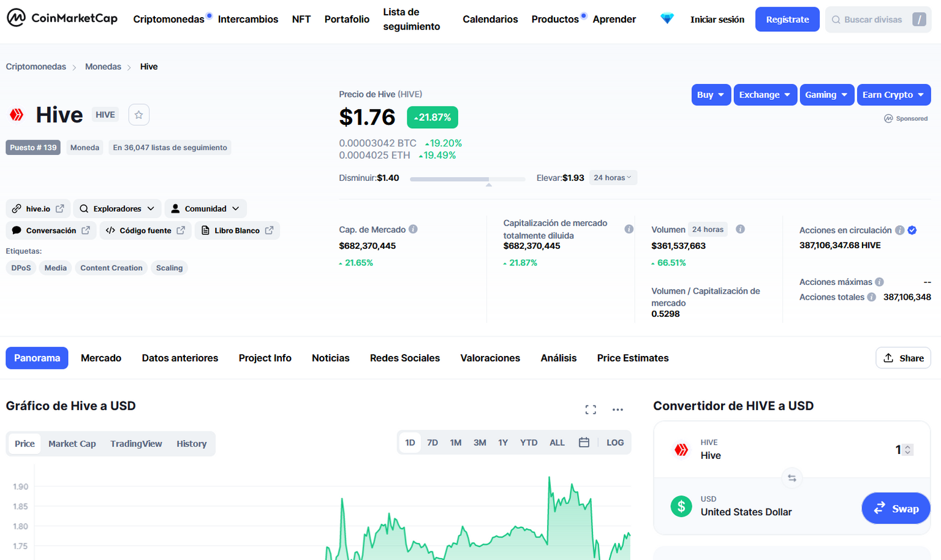Click info icon next to Acciones totales
The image size is (941, 560).
click(871, 297)
